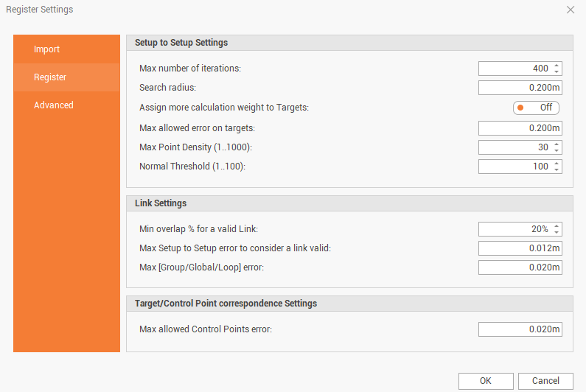The image size is (586, 392).
Task: Click the Search radius input field
Action: point(520,88)
